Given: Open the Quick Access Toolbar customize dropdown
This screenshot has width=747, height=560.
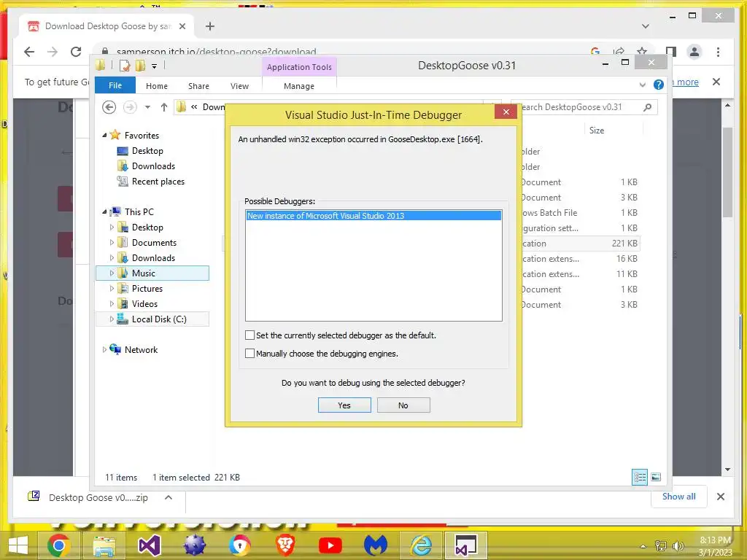Looking at the screenshot, I should [155, 66].
